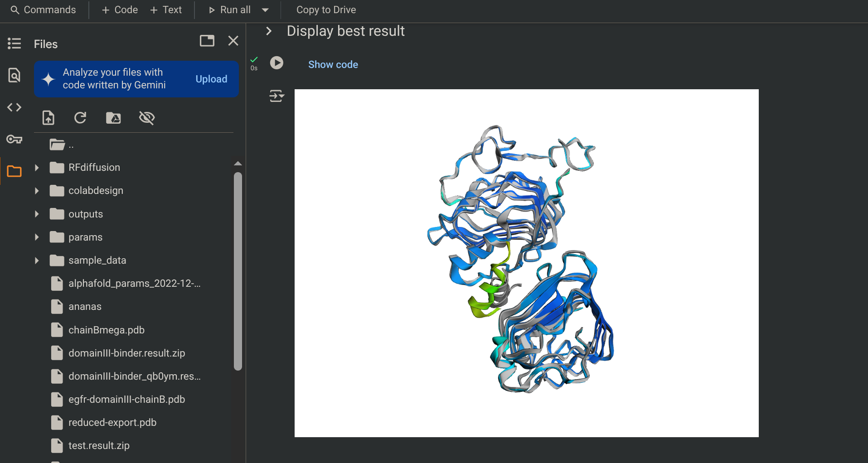Image resolution: width=868 pixels, height=463 pixels.
Task: Open the Find and replace sidebar icon
Action: click(x=14, y=75)
